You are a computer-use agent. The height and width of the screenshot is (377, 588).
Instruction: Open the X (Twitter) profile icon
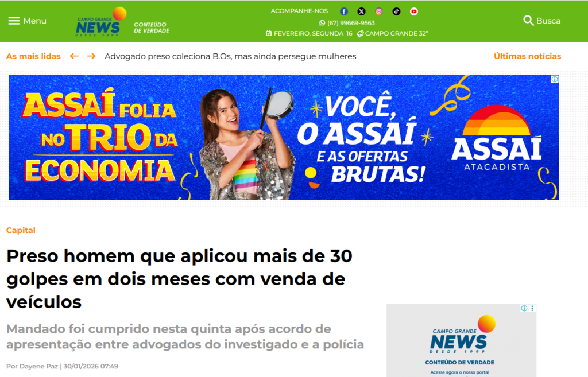coord(361,11)
